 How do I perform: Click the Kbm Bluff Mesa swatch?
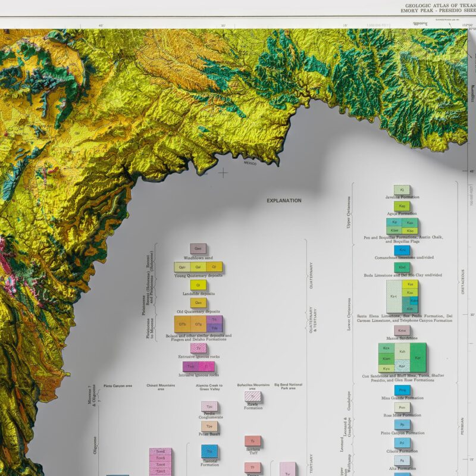(x=386, y=359)
